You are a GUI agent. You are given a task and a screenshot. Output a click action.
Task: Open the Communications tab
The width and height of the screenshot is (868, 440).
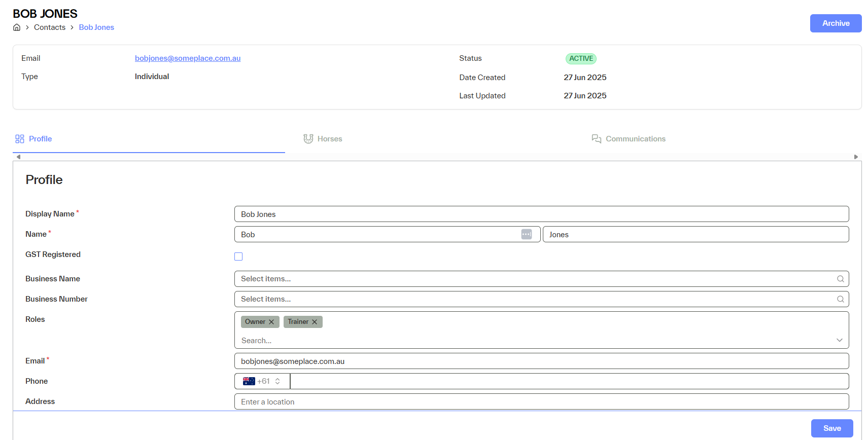point(629,139)
